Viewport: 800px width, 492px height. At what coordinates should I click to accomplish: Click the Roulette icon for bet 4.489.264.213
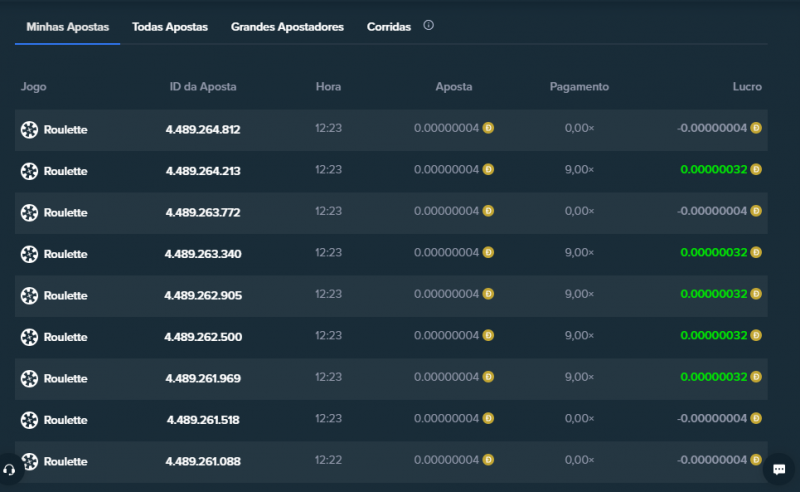pyautogui.click(x=29, y=171)
